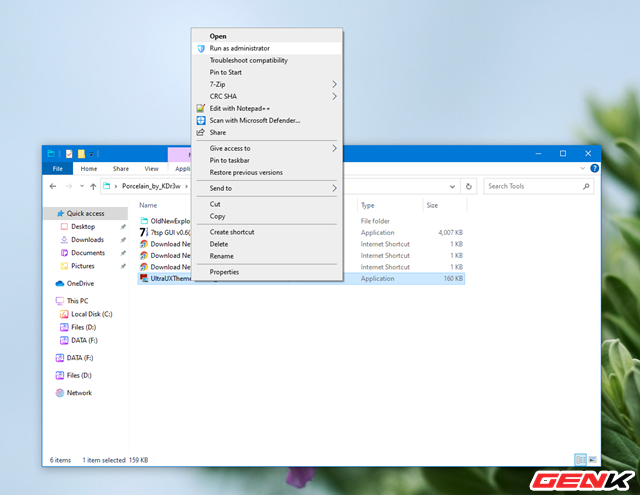Choose Run as administrator in context menu

click(x=267, y=48)
